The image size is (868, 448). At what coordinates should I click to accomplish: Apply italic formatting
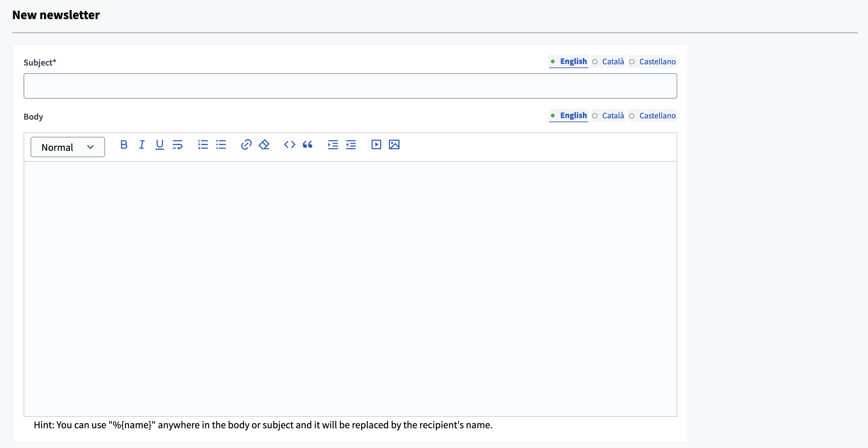pos(141,145)
